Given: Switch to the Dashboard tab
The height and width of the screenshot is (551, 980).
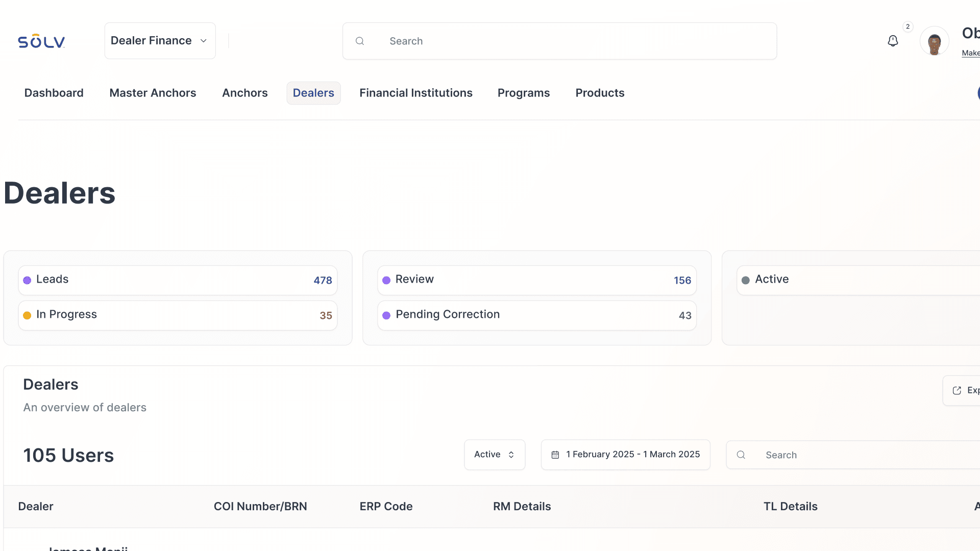Looking at the screenshot, I should [54, 93].
